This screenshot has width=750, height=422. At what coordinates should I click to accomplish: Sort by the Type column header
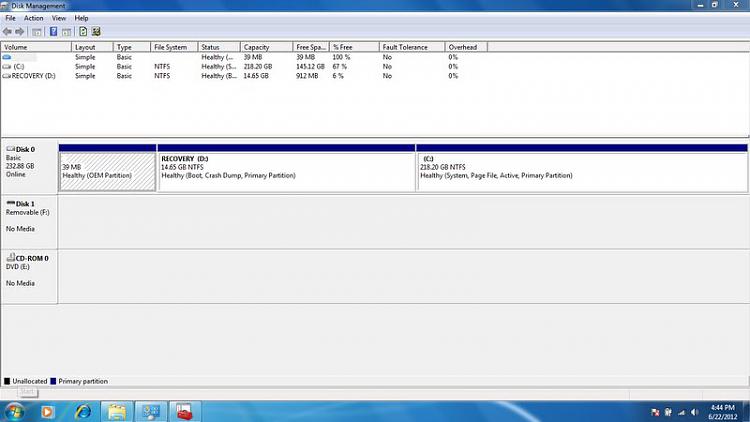pyautogui.click(x=132, y=47)
